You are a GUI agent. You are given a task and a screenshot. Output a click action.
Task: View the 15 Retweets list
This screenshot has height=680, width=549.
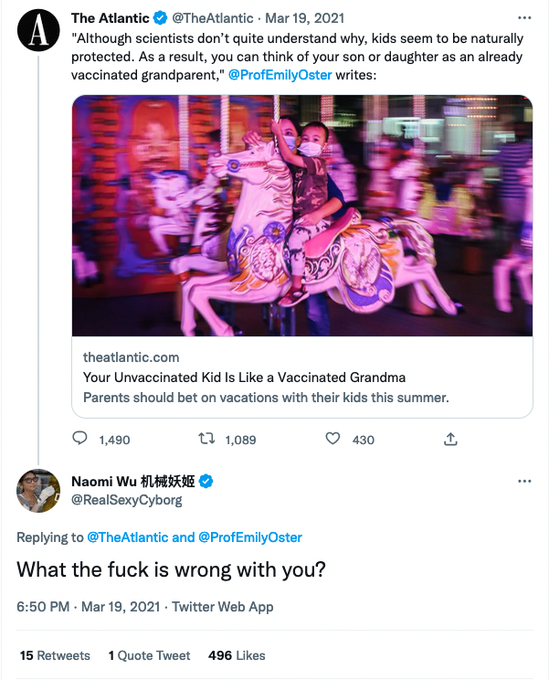click(x=55, y=655)
